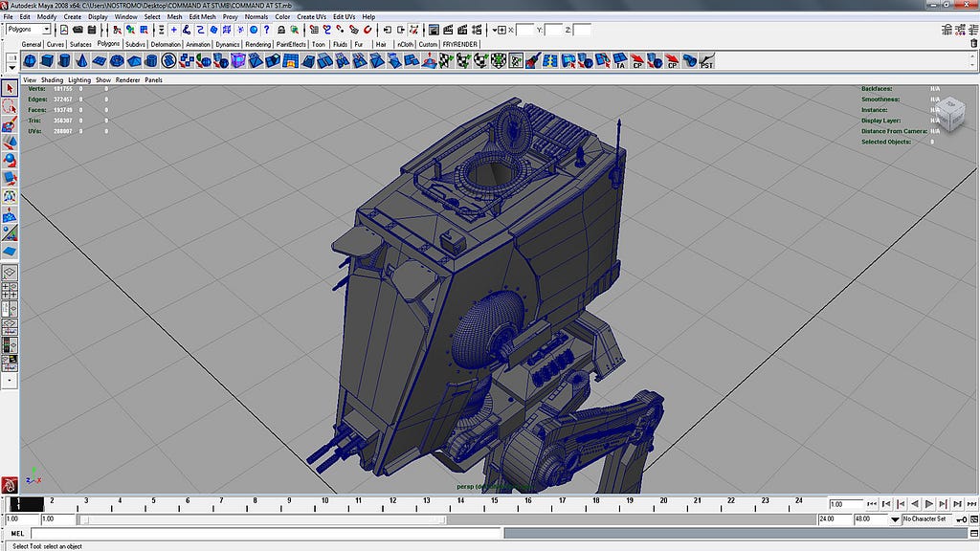Expand the toolbox layout options arrow
The image size is (980, 551).
[10, 380]
